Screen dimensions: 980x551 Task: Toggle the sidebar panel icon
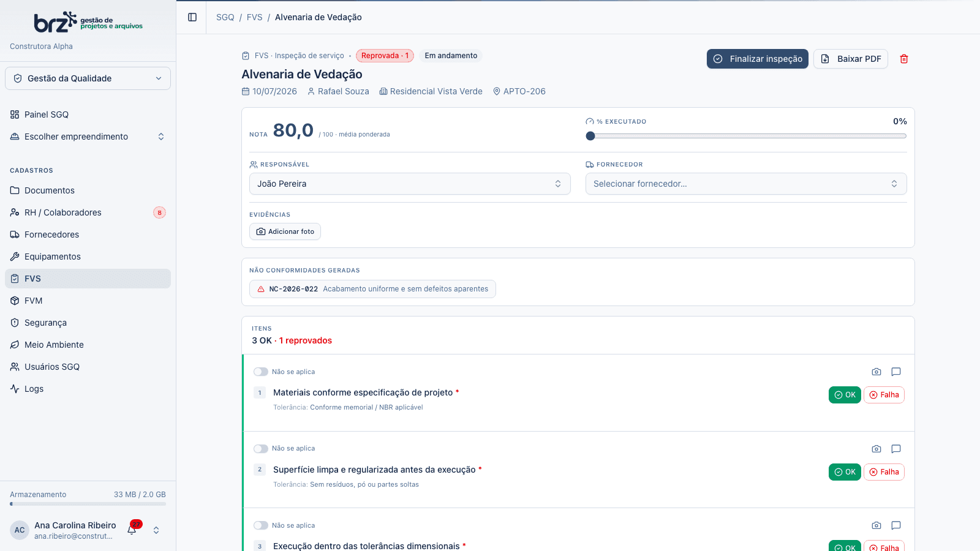pos(192,17)
